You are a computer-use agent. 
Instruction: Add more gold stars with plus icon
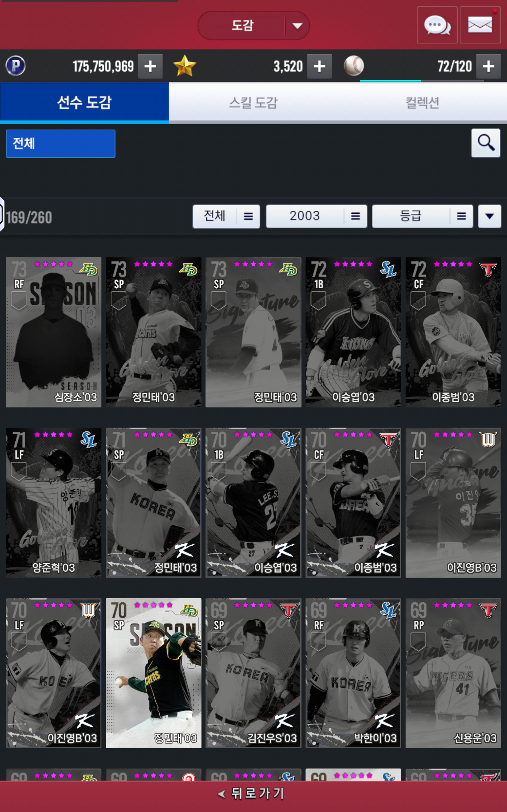pos(319,66)
